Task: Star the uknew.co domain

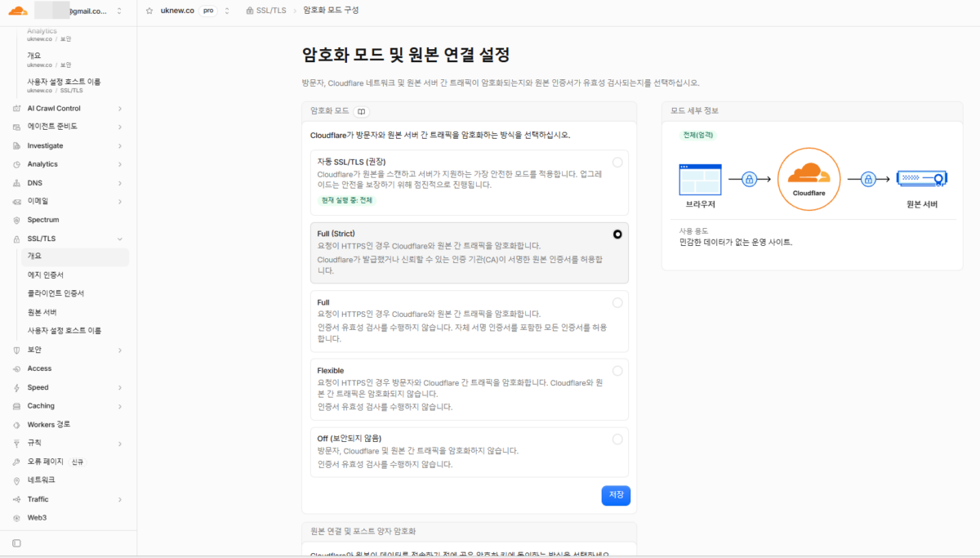Action: pos(149,11)
